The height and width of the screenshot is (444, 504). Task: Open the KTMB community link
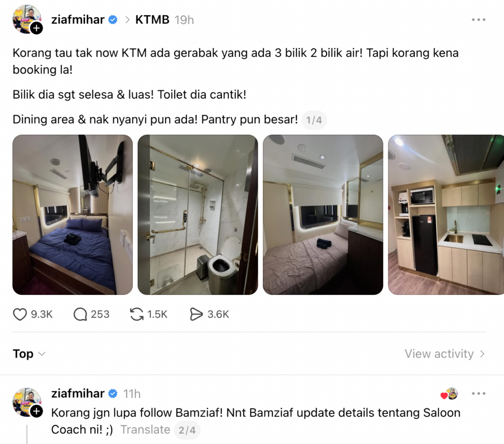pos(152,20)
